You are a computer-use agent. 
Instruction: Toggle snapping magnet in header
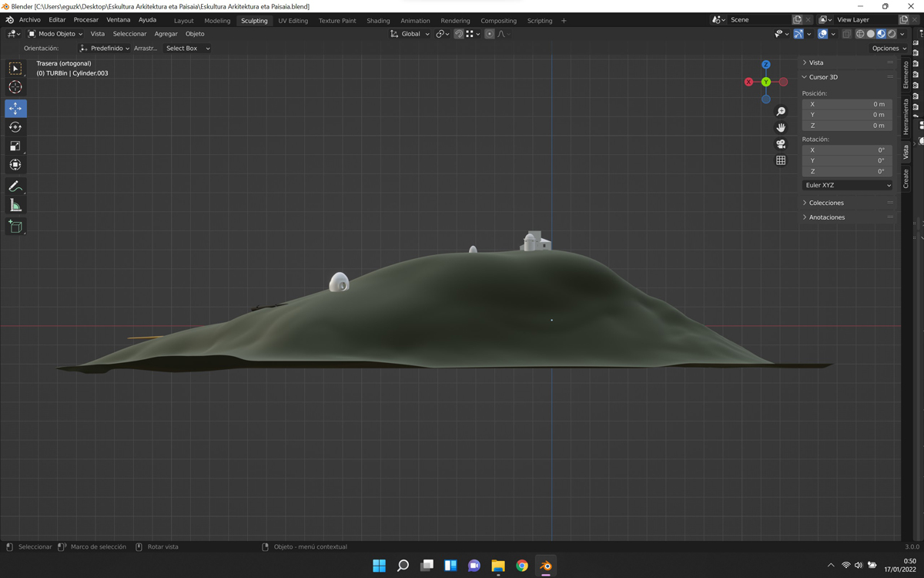[459, 34]
